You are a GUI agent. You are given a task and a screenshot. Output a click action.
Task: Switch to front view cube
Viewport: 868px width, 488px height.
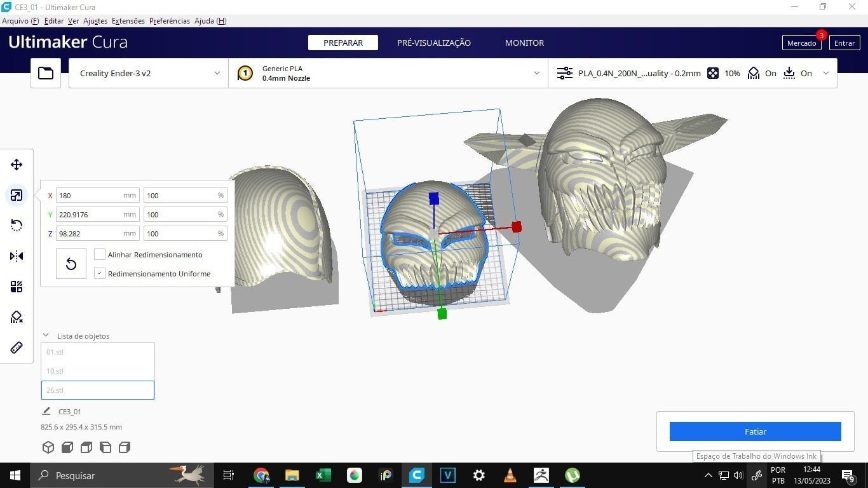point(67,447)
